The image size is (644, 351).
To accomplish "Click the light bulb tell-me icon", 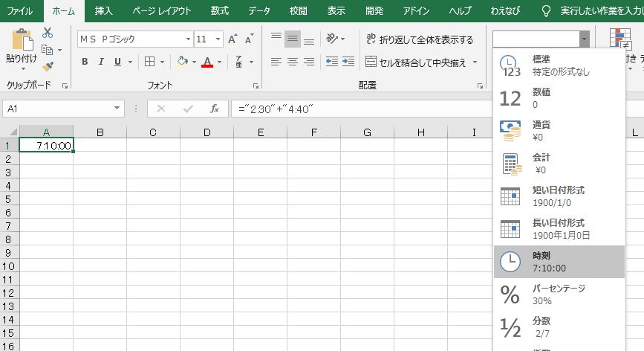I will tap(546, 11).
